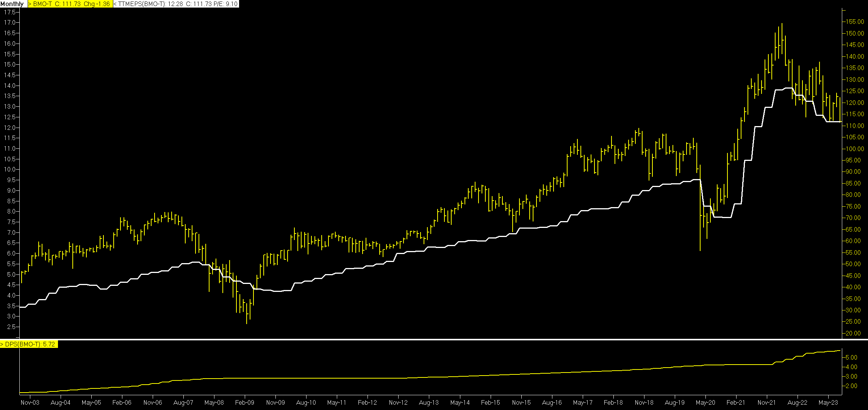This screenshot has width=868, height=410.
Task: Click 5.00 on dividend panel axis
Action: [851, 357]
